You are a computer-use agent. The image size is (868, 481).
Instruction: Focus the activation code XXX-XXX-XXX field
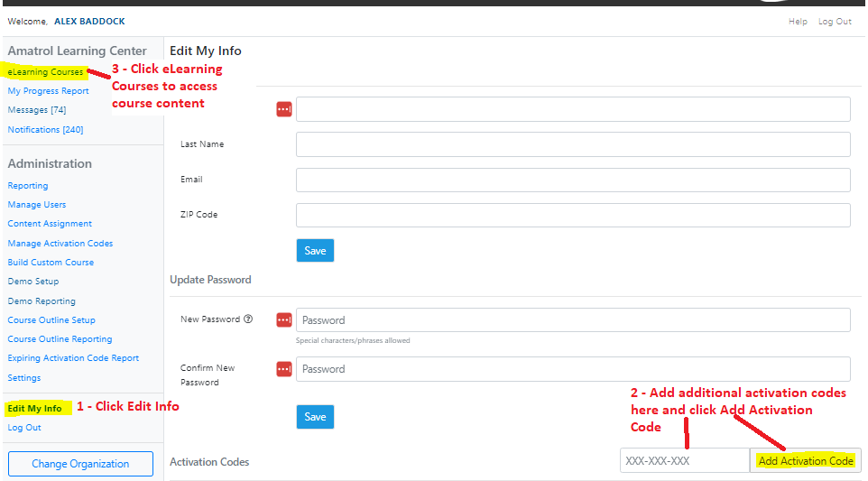[x=685, y=460]
